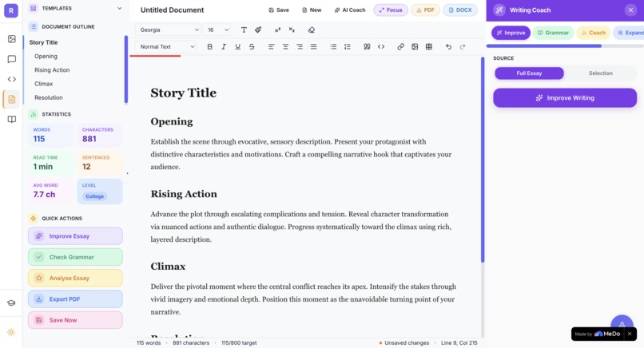Apply subscript formatting
Viewport: 644px width, 348px height.
pyautogui.click(x=292, y=30)
